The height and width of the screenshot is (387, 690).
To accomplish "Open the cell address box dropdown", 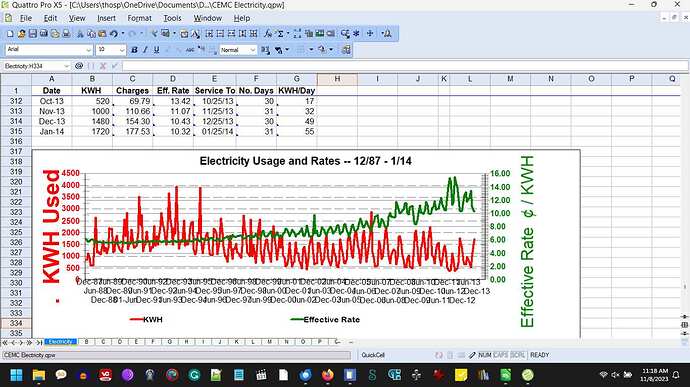I will coord(67,66).
